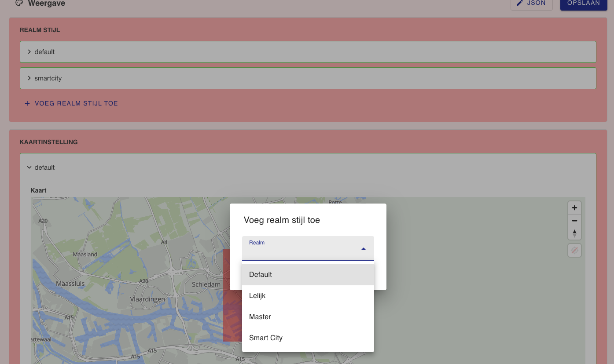Expand the smartcity realm stijl section

tap(29, 78)
